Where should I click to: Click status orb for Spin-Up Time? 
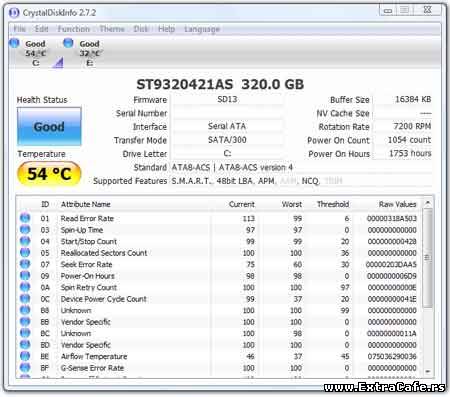click(25, 230)
